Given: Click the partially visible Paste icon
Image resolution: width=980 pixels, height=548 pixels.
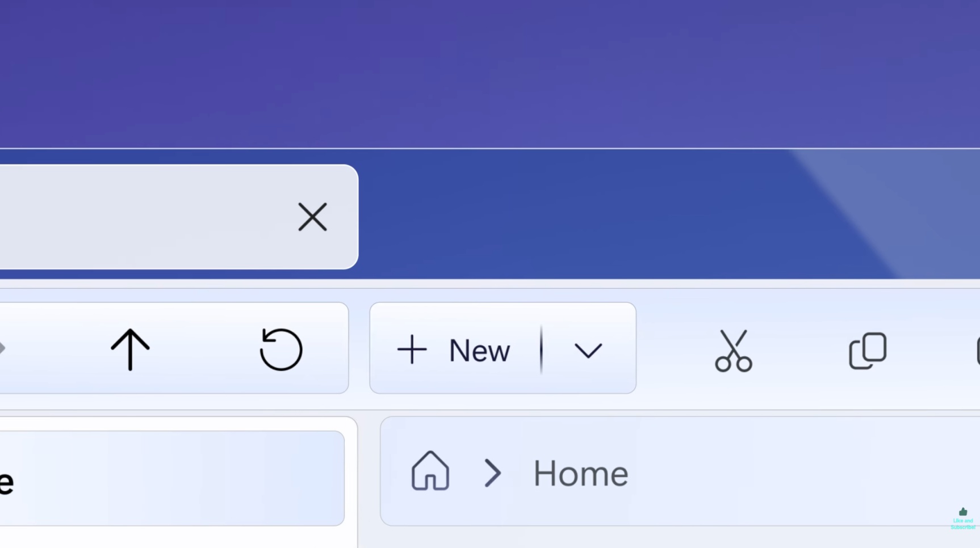Looking at the screenshot, I should point(978,351).
